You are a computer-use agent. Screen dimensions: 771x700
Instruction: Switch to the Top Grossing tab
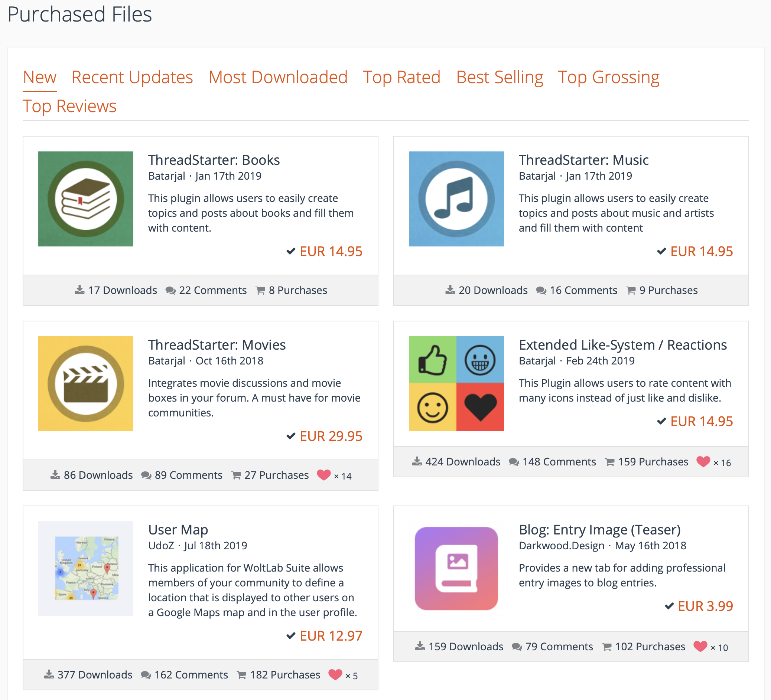click(608, 77)
